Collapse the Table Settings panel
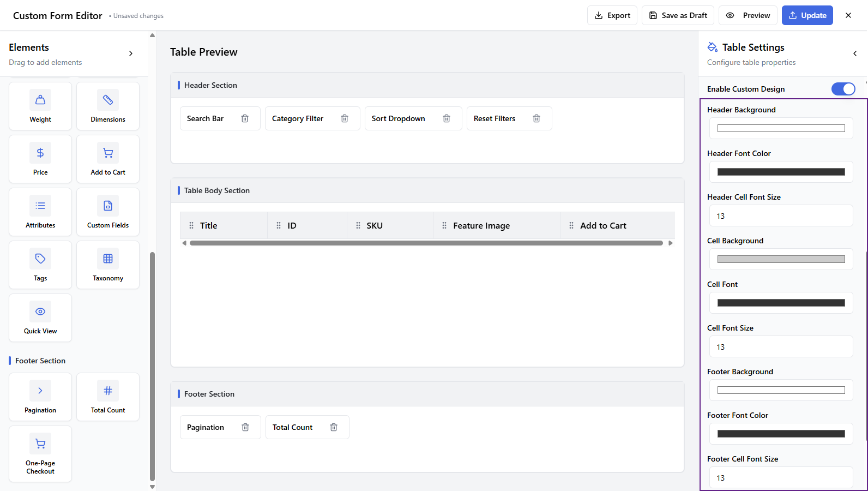Viewport: 868px width, 491px height. 854,53
